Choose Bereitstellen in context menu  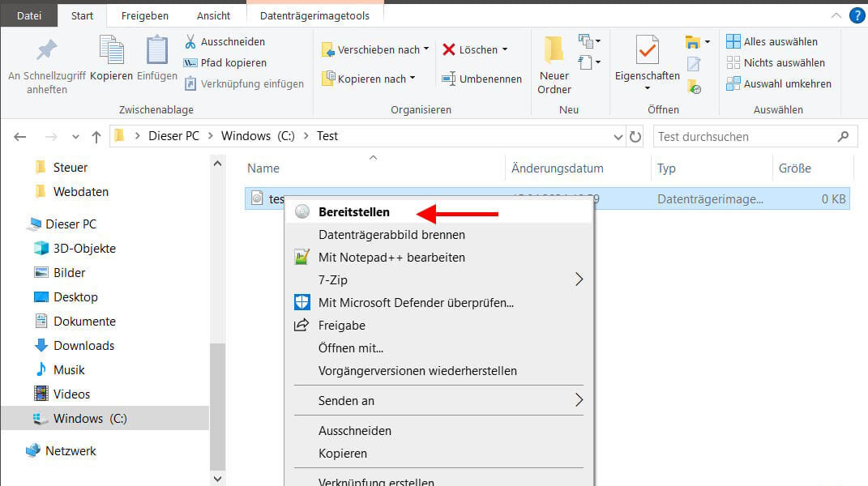click(x=438, y=212)
